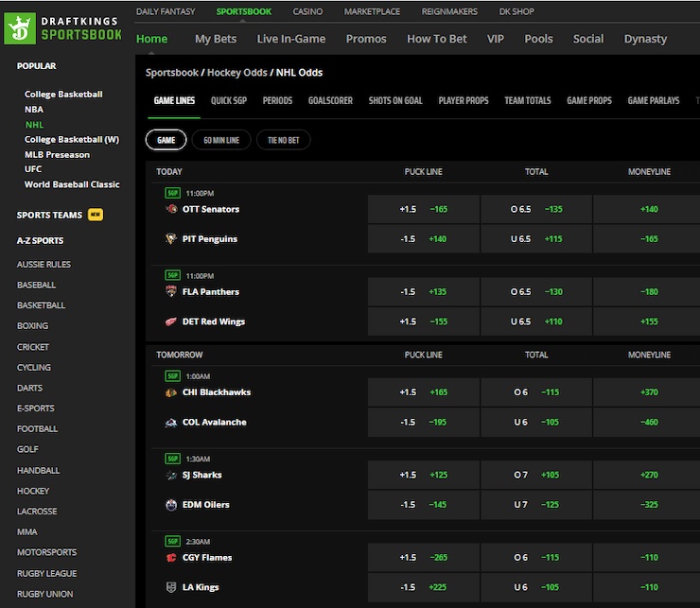Bet Over 7 in Sharks game
Image resolution: width=700 pixels, height=608 pixels.
pos(536,475)
